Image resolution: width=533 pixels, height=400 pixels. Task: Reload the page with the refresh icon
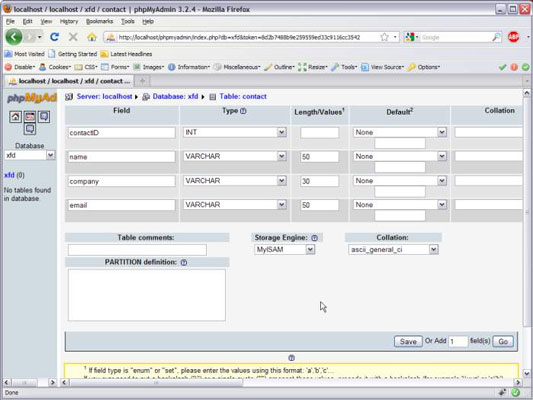[54, 37]
